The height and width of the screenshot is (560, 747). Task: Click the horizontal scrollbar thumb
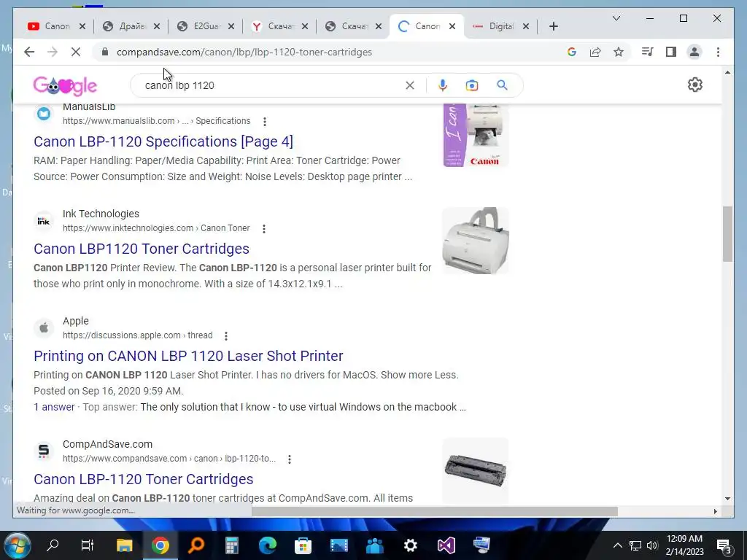[435, 511]
